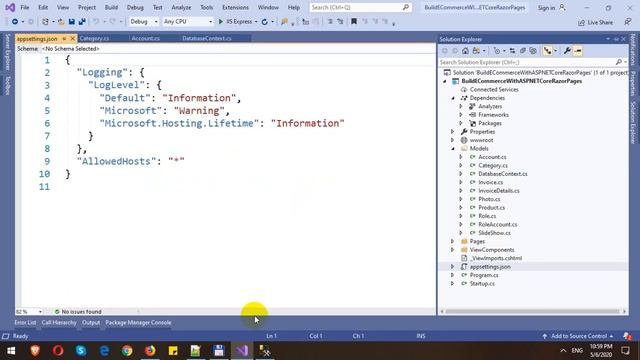Open Chrome from taskbar
This screenshot has width=640, height=360.
tap(127, 351)
